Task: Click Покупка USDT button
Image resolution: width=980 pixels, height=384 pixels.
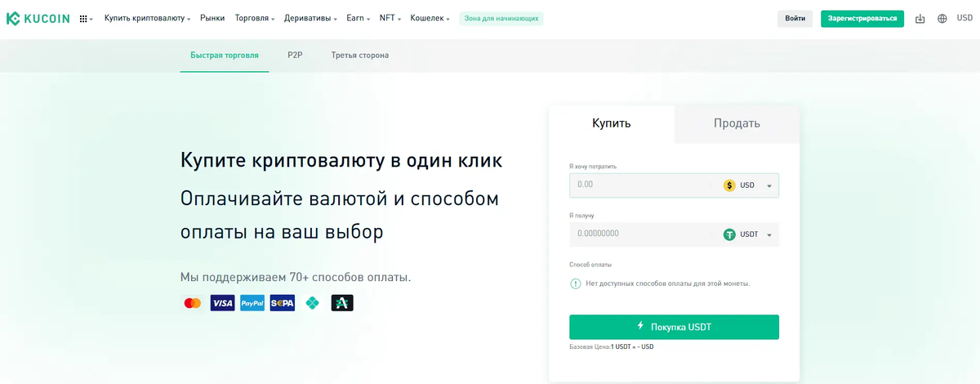Action: [675, 327]
